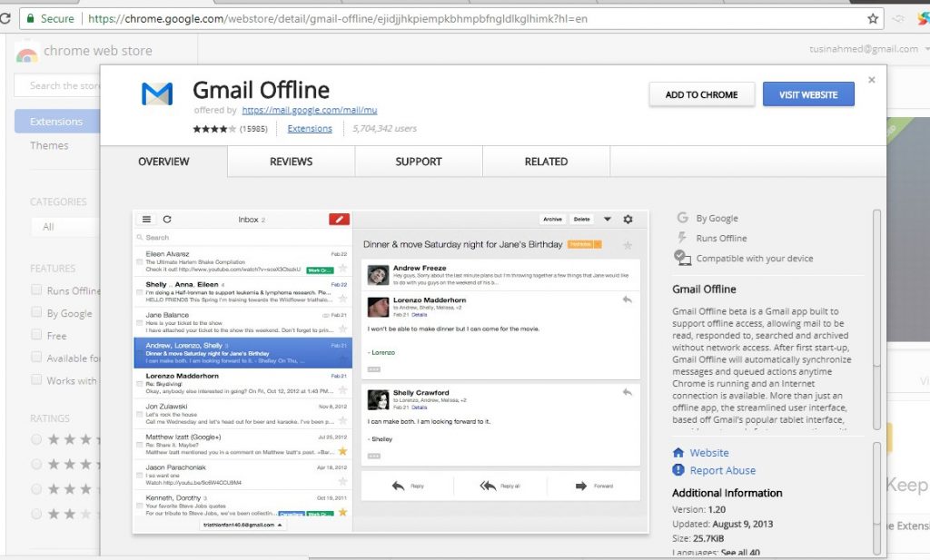The image size is (930, 560).
Task: Click the Report Abuse exclamation icon
Action: [x=678, y=470]
